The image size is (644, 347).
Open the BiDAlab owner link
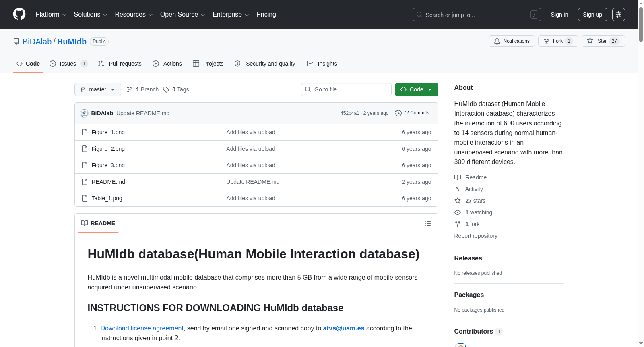(x=37, y=42)
